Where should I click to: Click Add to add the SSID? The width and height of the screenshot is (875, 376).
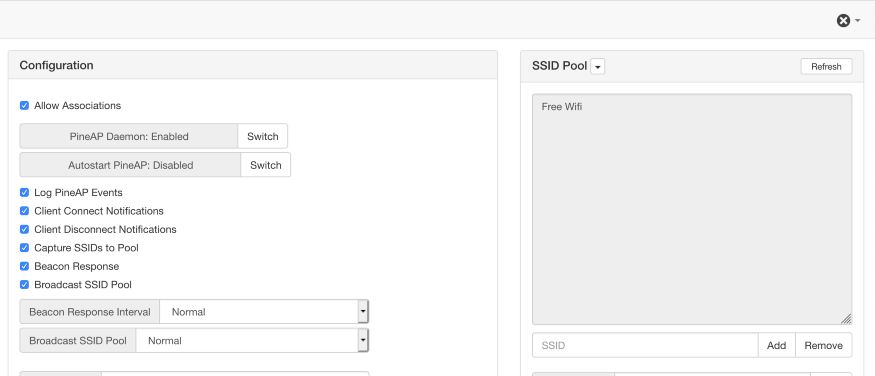tap(776, 345)
